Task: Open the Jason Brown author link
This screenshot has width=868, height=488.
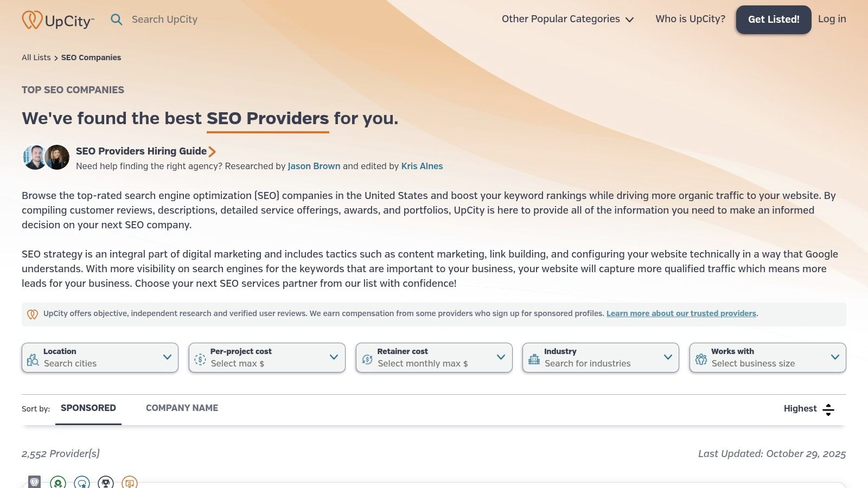Action: pos(314,166)
